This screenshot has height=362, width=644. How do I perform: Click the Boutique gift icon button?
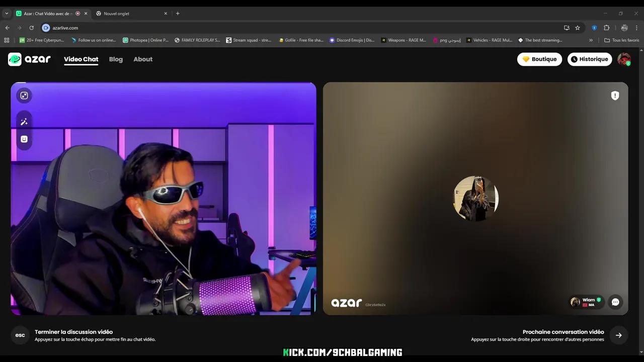pyautogui.click(x=526, y=59)
